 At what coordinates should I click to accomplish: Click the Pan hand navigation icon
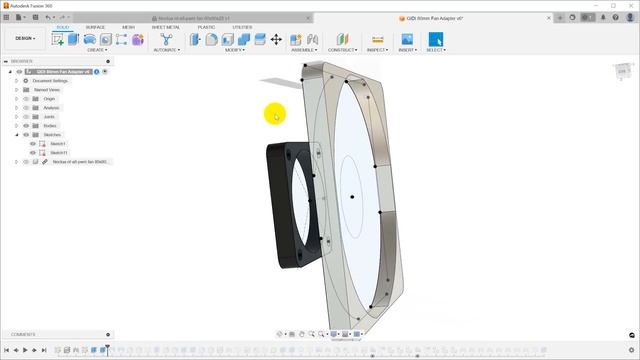coord(302,334)
